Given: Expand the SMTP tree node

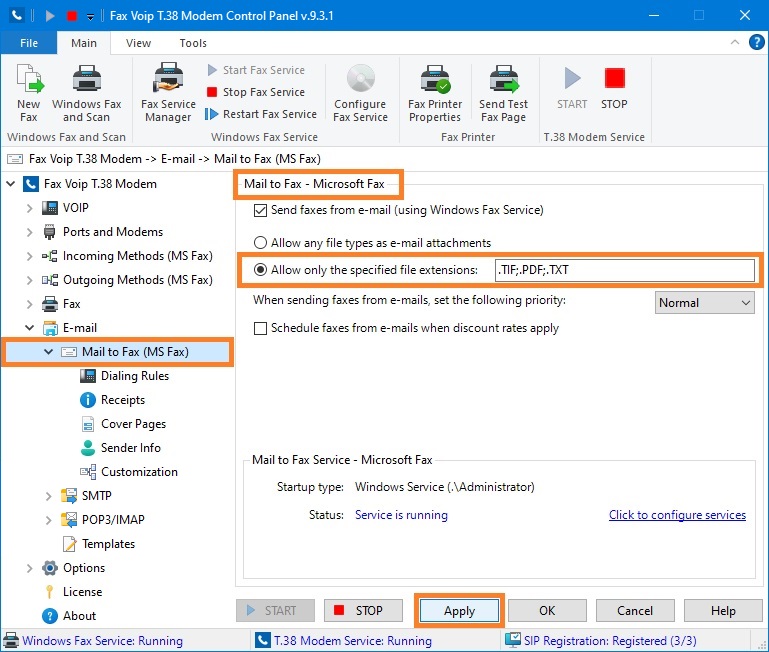Looking at the screenshot, I should pos(49,496).
